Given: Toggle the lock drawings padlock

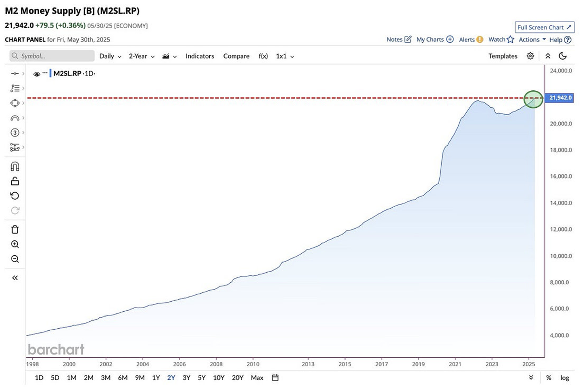Looking at the screenshot, I should click(x=15, y=181).
